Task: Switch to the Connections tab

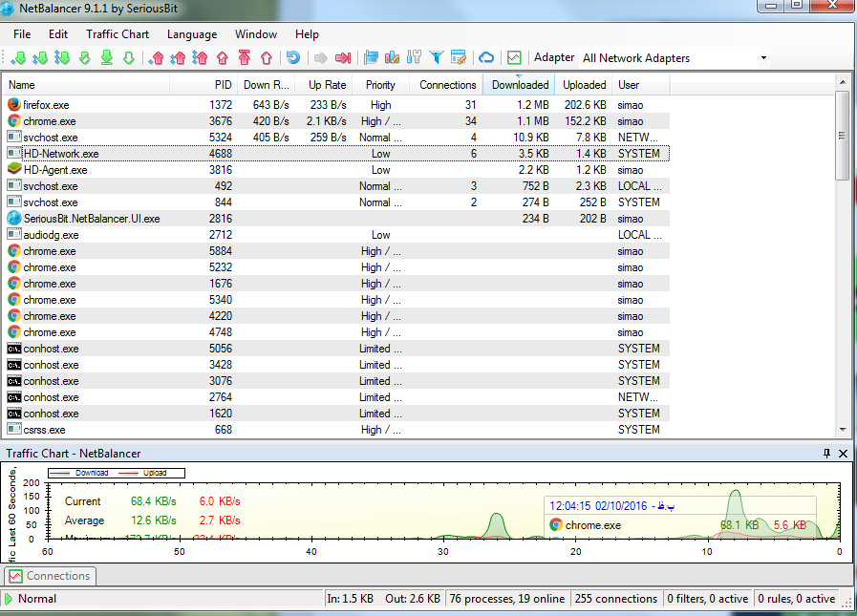Action: pyautogui.click(x=51, y=576)
